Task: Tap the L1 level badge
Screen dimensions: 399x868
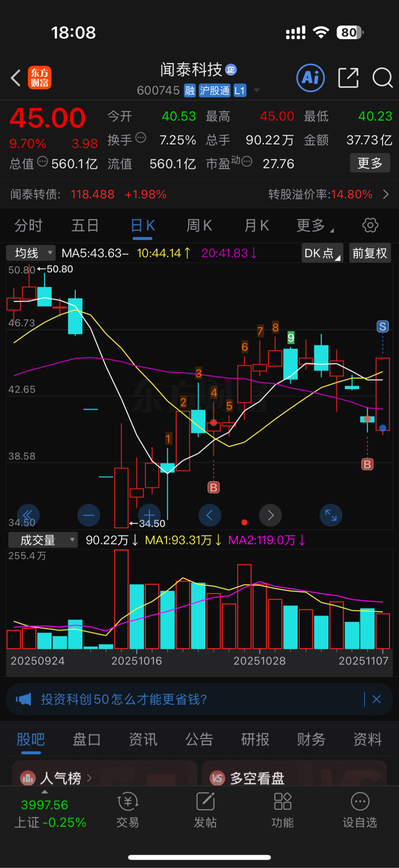Action: (x=240, y=91)
